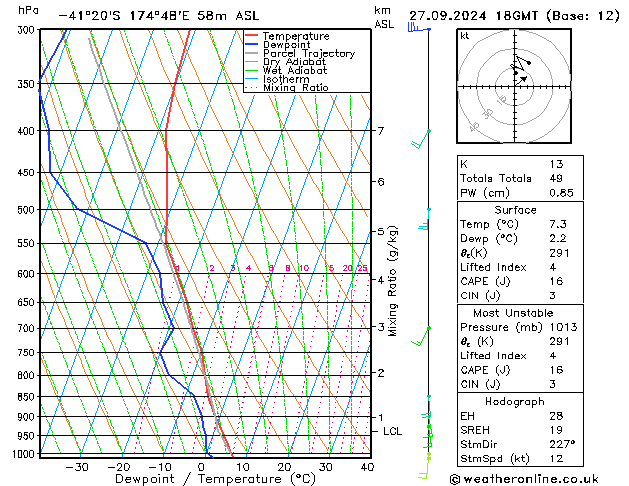The image size is (629, 486).
Task: Click the green wind barb at 700 hPa
Action: 421,336
